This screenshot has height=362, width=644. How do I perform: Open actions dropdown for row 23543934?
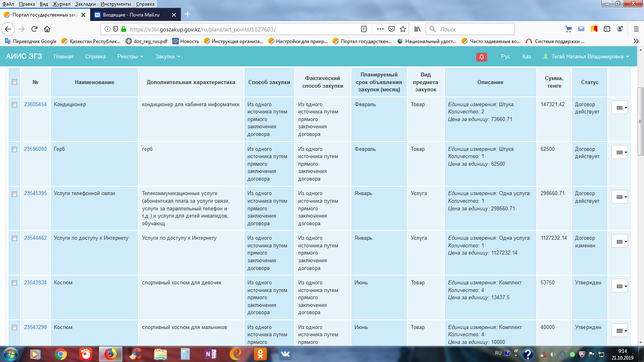pos(619,286)
